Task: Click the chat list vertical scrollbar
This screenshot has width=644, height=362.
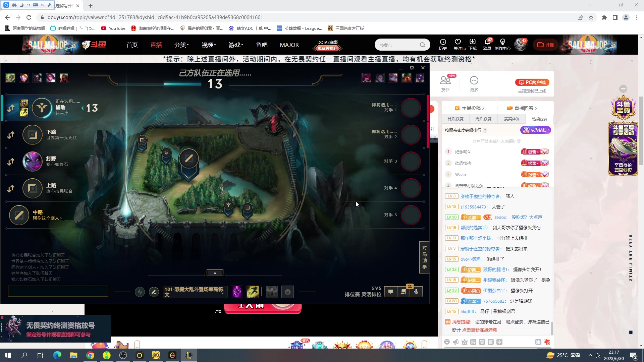Action: click(552, 328)
